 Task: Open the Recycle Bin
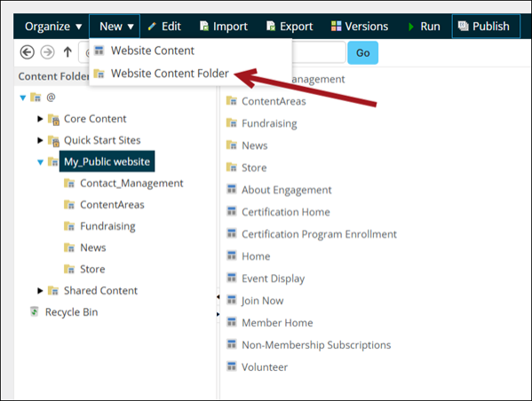click(65, 312)
